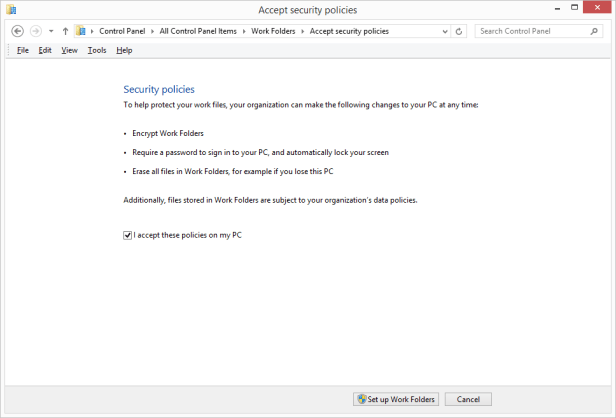
Task: Expand the arrow after 'Work Folders' breadcrumb
Action: [x=303, y=31]
